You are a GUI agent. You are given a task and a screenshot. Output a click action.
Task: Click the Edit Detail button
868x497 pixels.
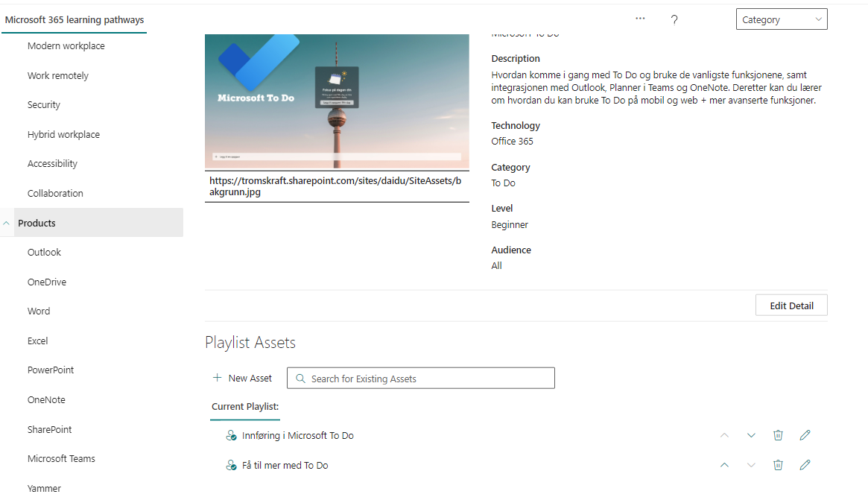click(x=791, y=305)
